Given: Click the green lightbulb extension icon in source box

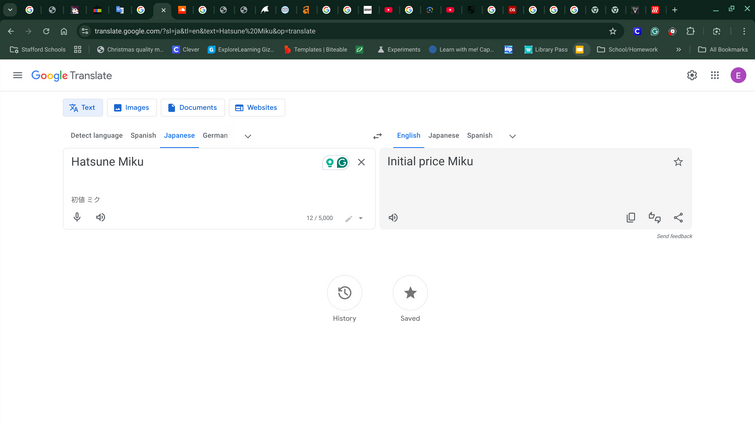Looking at the screenshot, I should point(330,163).
